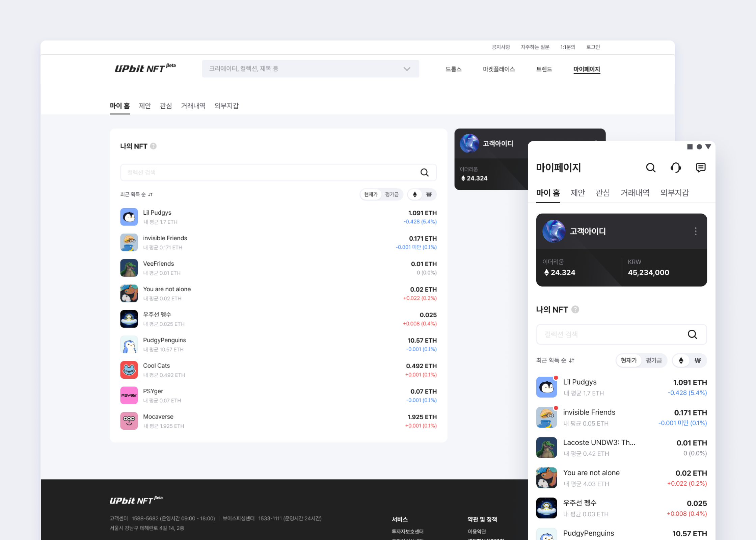Switch to the 거래내역 tab

click(x=193, y=106)
